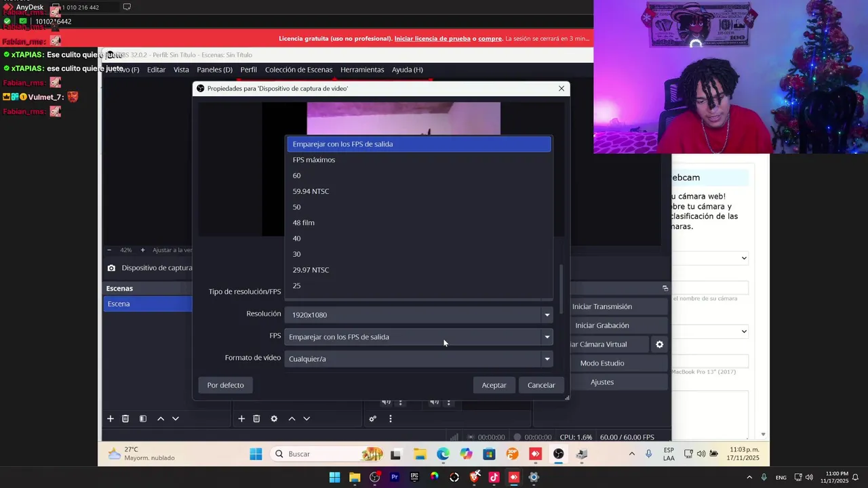This screenshot has width=868, height=488.
Task: Pick 50 FPS from list
Action: click(418, 207)
